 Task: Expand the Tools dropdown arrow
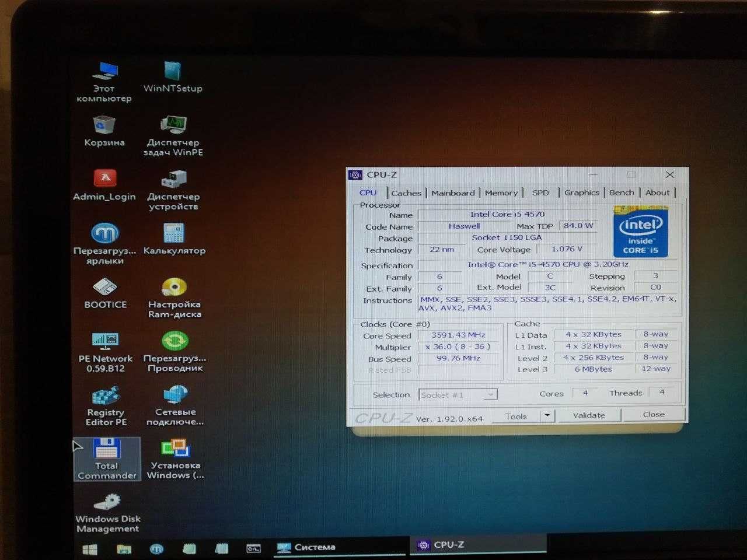(547, 416)
